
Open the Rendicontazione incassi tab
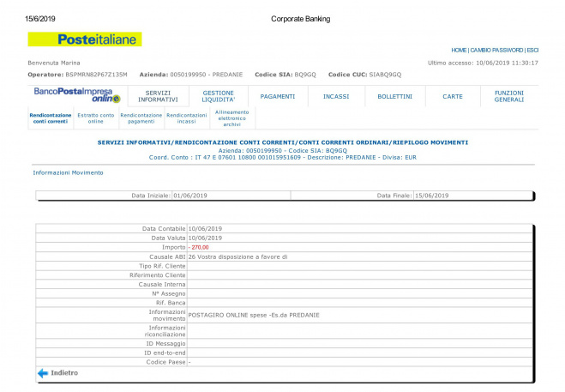pos(186,118)
